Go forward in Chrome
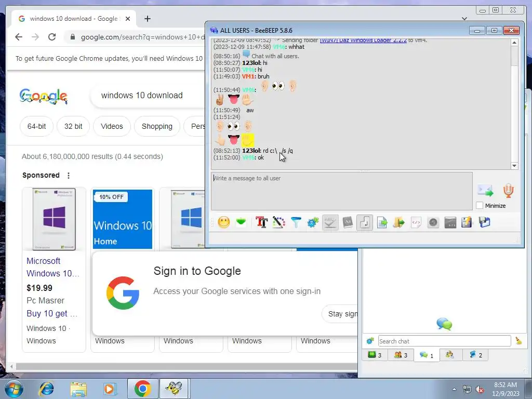 pyautogui.click(x=35, y=37)
